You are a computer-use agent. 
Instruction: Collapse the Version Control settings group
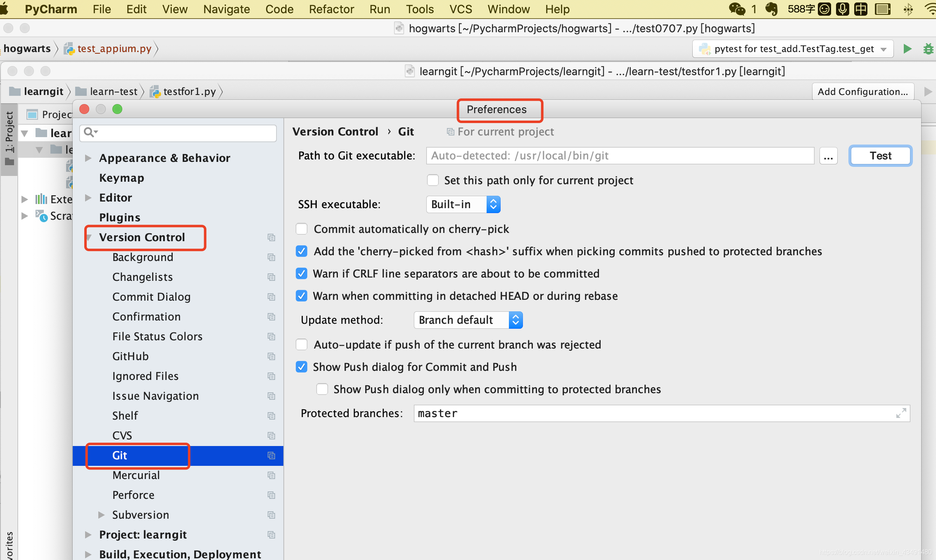89,238
